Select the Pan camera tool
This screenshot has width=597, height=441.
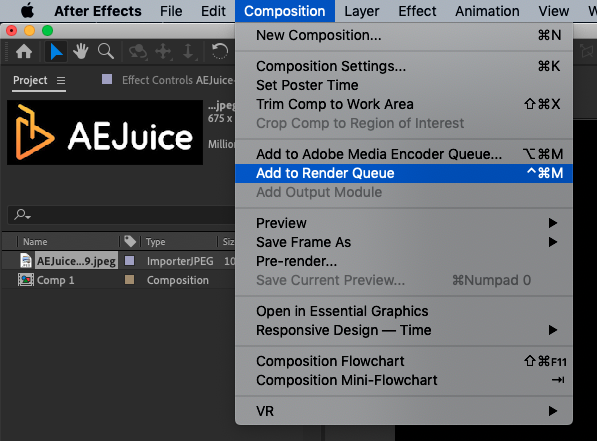click(x=163, y=52)
